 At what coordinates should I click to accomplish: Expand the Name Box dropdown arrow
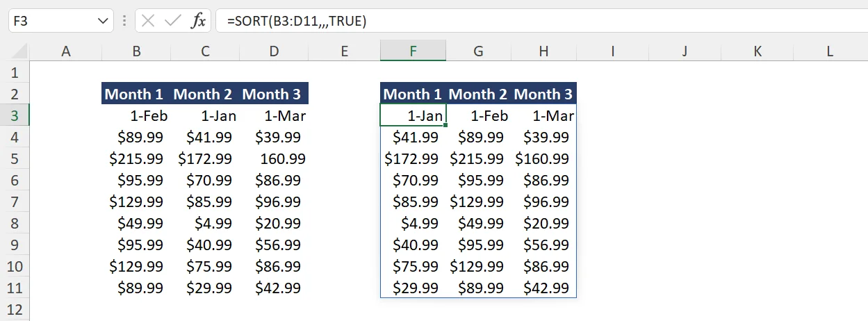click(101, 21)
